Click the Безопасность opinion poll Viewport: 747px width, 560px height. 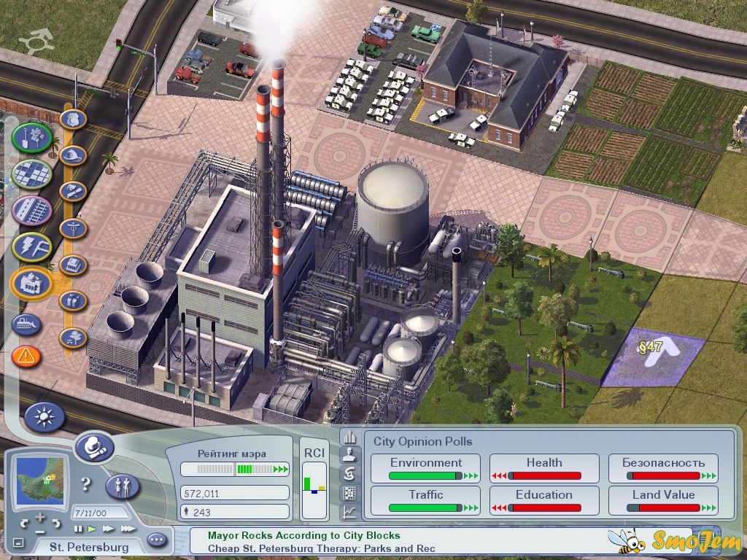(663, 469)
